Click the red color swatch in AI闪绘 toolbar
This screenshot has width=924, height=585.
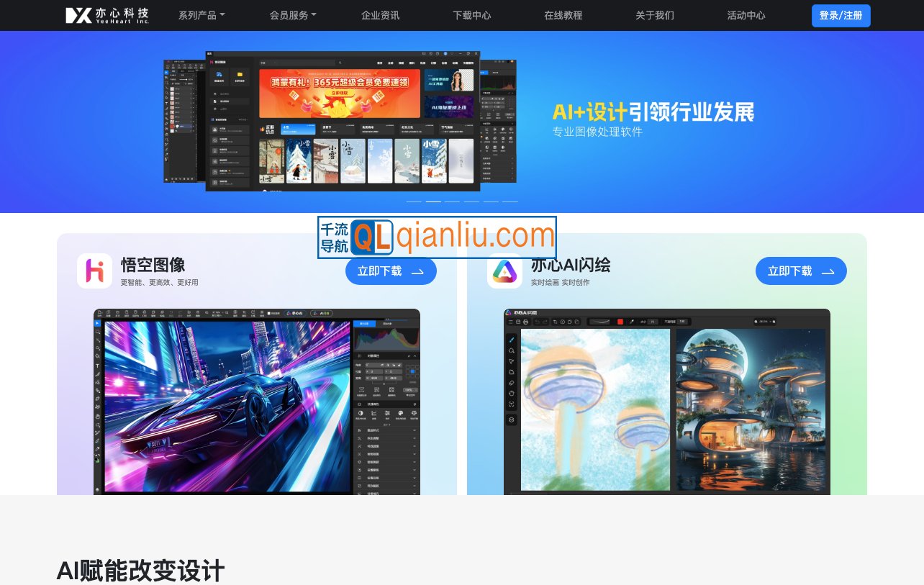pos(620,322)
